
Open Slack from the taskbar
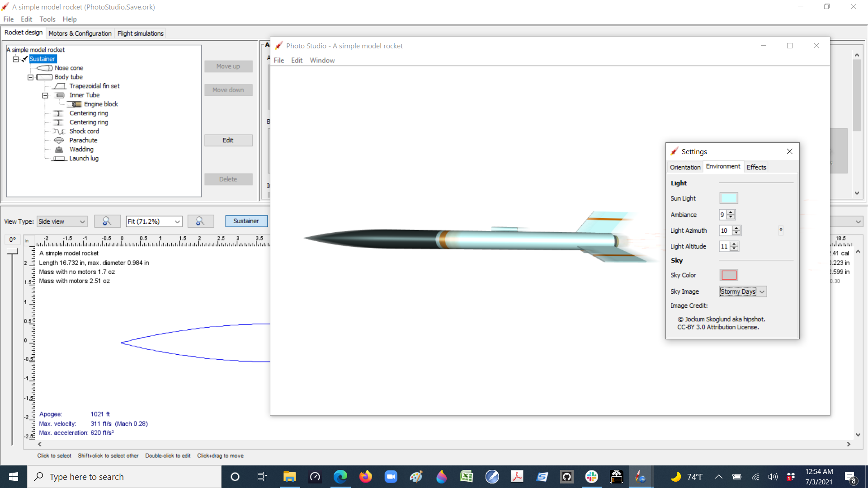click(592, 477)
